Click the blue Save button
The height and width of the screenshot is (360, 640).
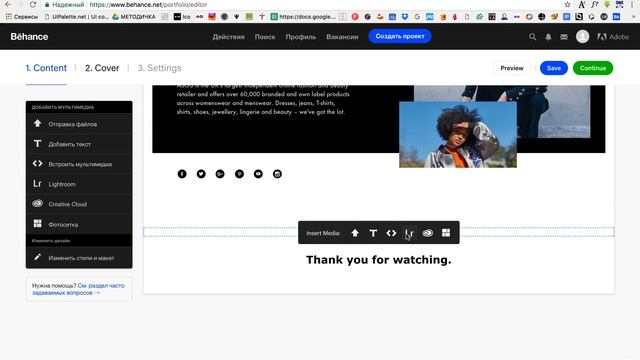click(553, 68)
